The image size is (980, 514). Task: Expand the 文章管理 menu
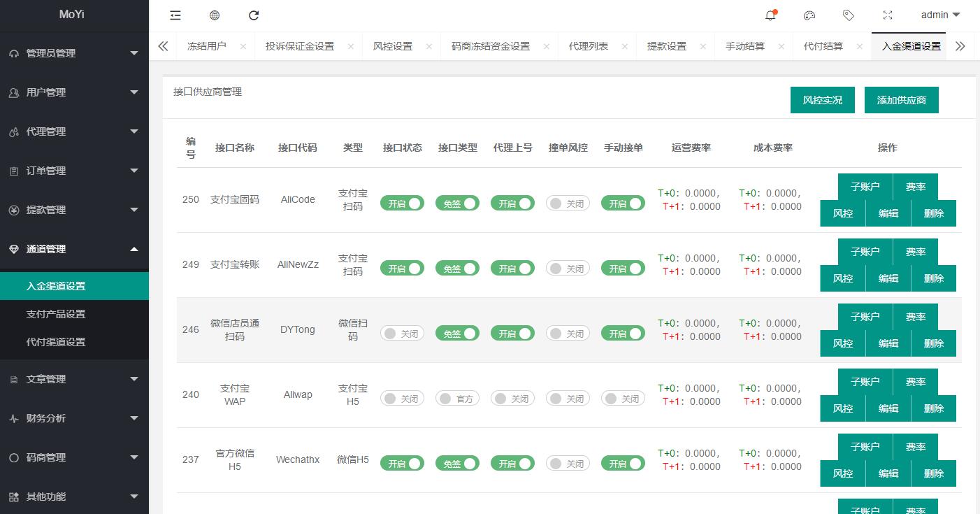click(x=134, y=379)
